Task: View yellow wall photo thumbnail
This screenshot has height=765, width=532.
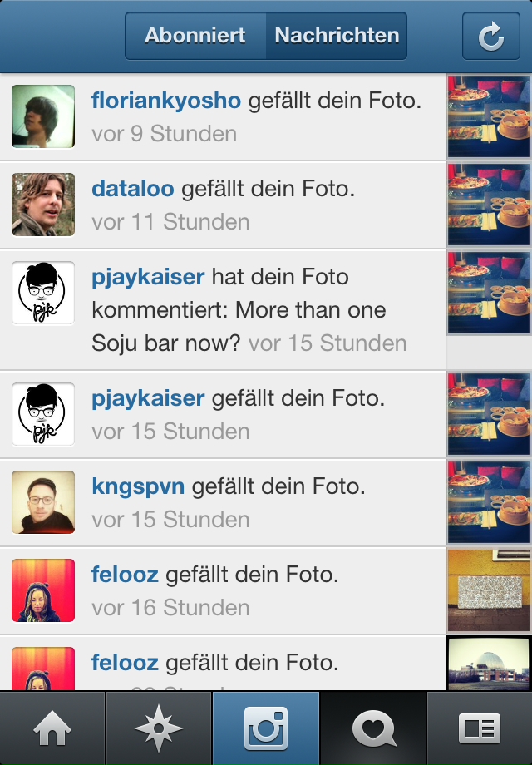Action: (x=489, y=590)
